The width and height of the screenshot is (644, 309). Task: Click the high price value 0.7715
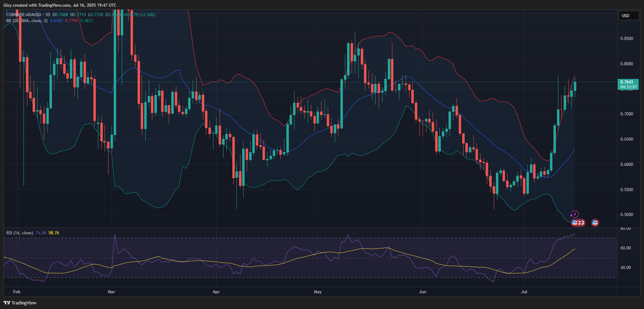click(x=79, y=15)
